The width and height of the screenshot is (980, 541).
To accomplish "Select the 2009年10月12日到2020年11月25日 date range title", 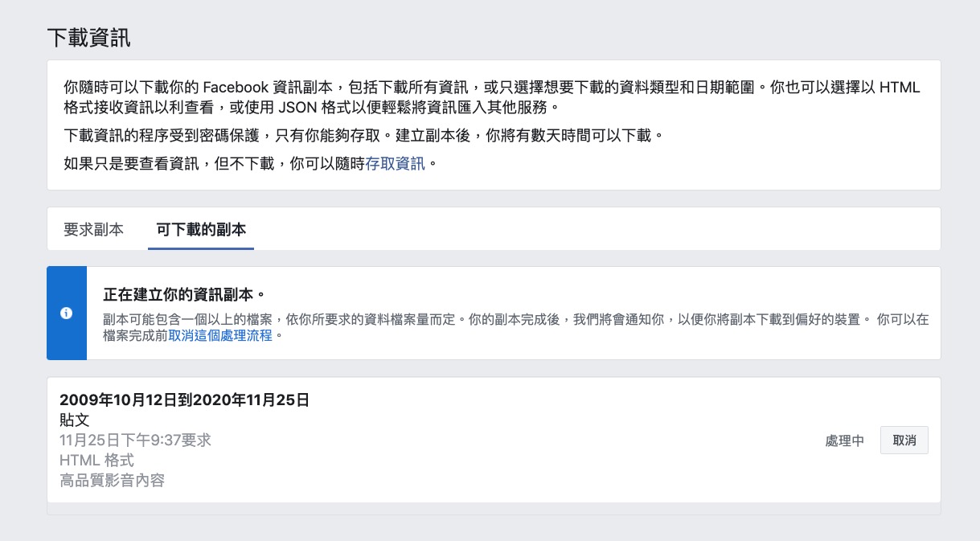I will coord(184,400).
